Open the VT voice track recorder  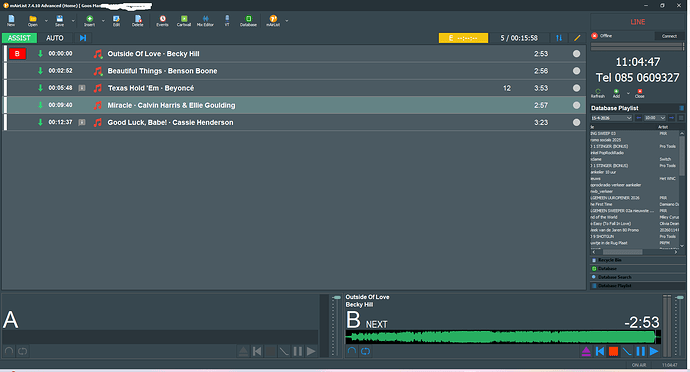point(227,20)
